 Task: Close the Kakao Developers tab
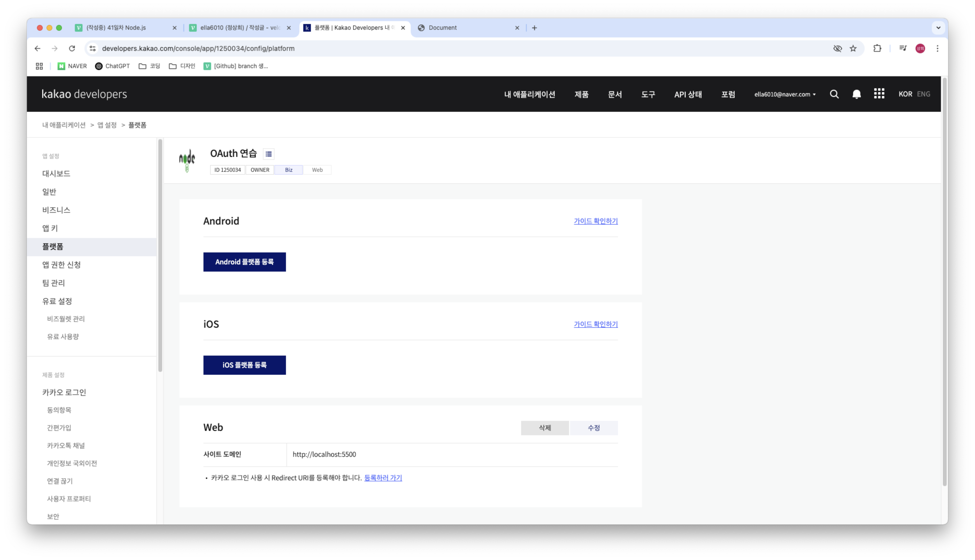point(403,28)
